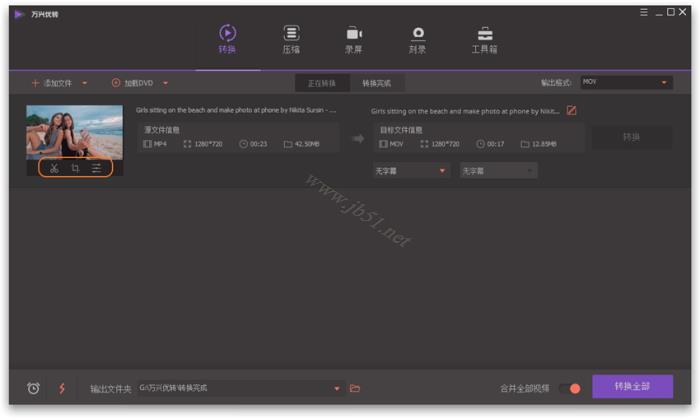Open the first 无字幕 subtitle dropdown
The height and width of the screenshot is (418, 700).
(411, 171)
